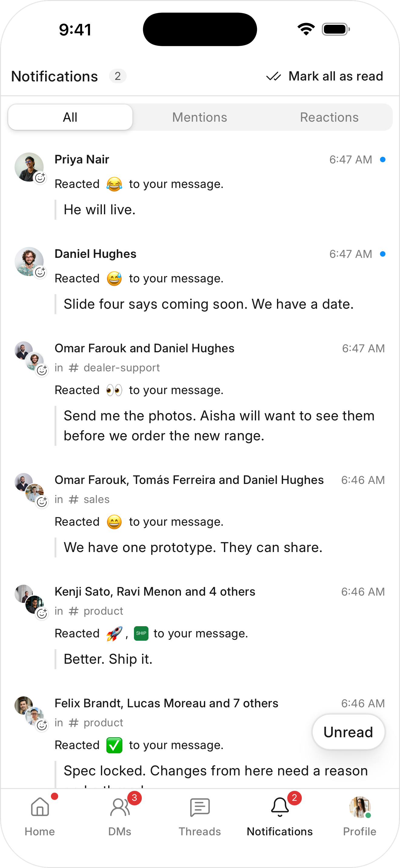Open the "He will live." message
Screen dimensions: 400x868
click(x=99, y=210)
